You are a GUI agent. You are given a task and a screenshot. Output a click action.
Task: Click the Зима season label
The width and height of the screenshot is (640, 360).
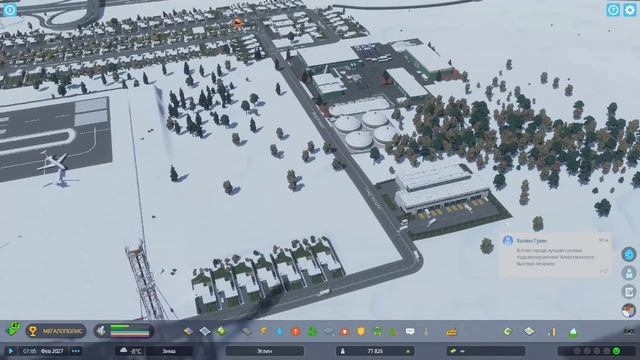click(x=169, y=351)
